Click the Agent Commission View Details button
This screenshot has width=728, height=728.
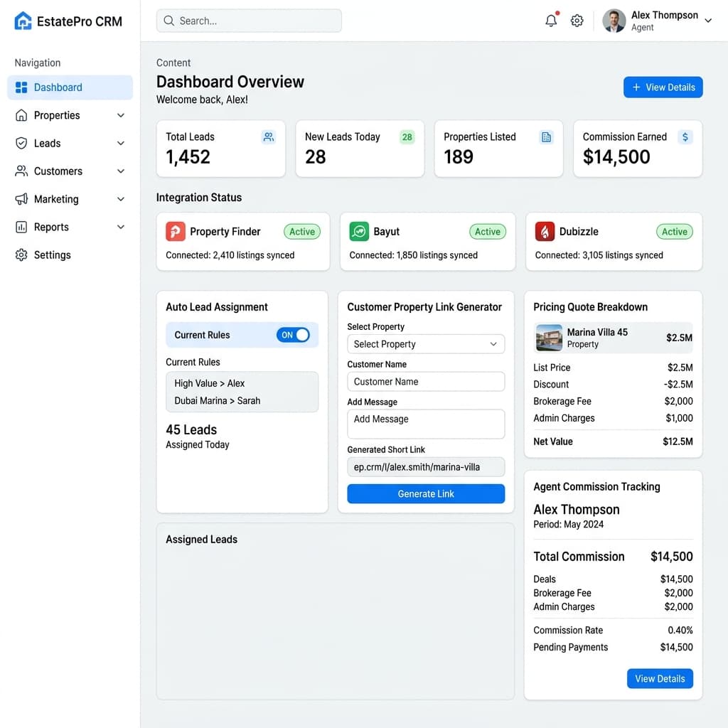[660, 678]
